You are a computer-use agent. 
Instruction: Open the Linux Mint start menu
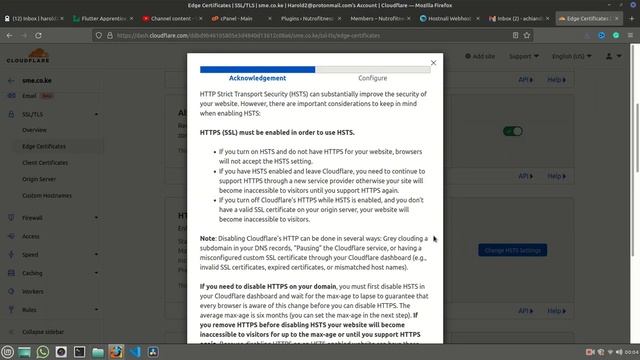click(7, 352)
